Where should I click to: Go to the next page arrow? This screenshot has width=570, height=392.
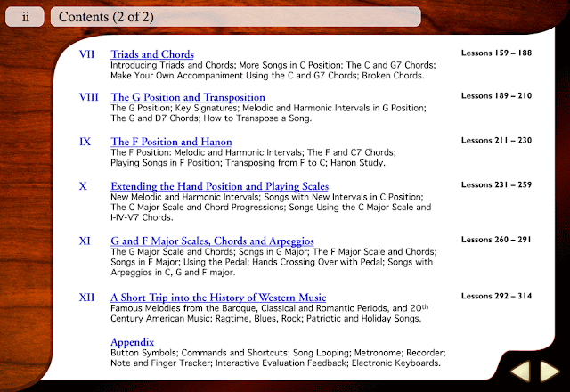click(550, 372)
